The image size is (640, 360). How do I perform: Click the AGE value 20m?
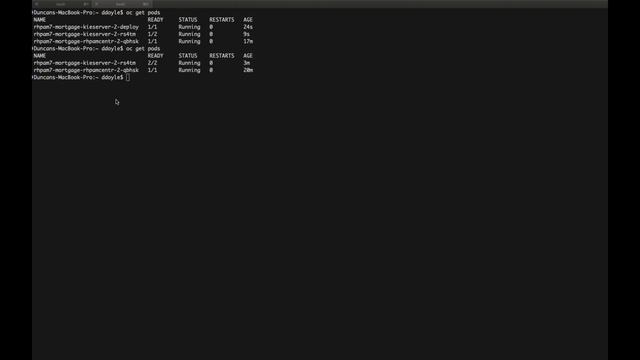[x=248, y=70]
